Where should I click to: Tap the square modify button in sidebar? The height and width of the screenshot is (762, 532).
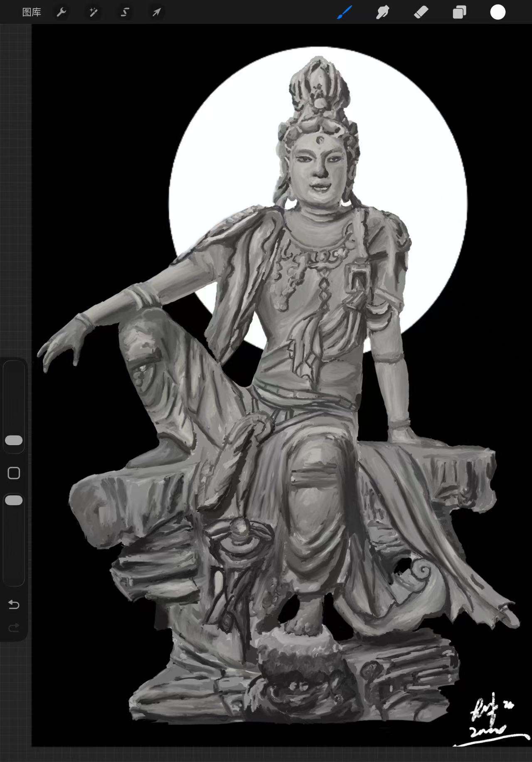pos(14,473)
